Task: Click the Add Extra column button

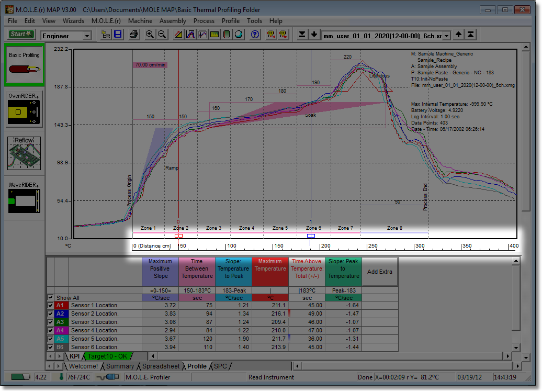Action: (x=380, y=272)
